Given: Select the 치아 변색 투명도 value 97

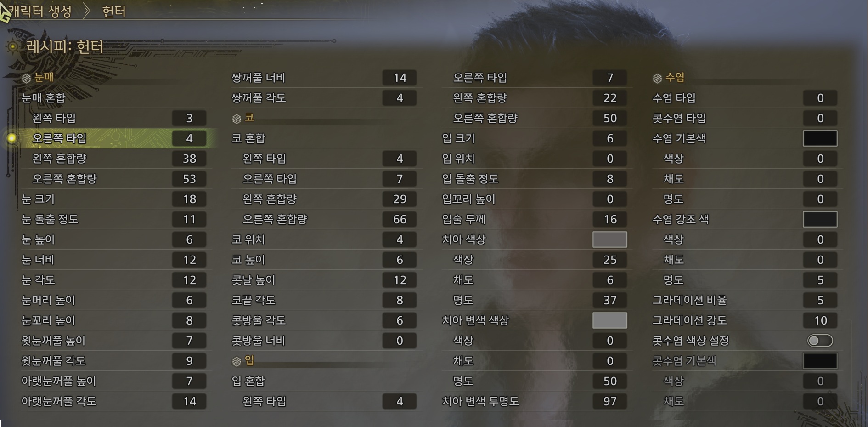Looking at the screenshot, I should pos(610,401).
